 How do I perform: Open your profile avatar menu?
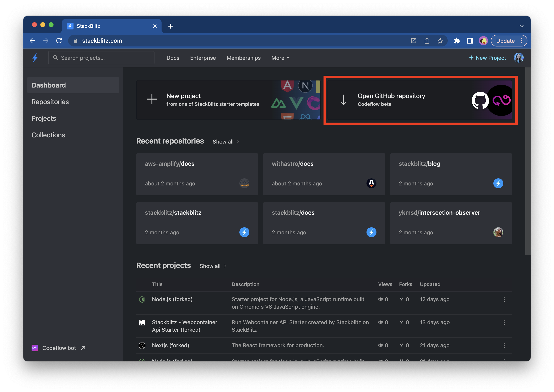click(x=519, y=57)
